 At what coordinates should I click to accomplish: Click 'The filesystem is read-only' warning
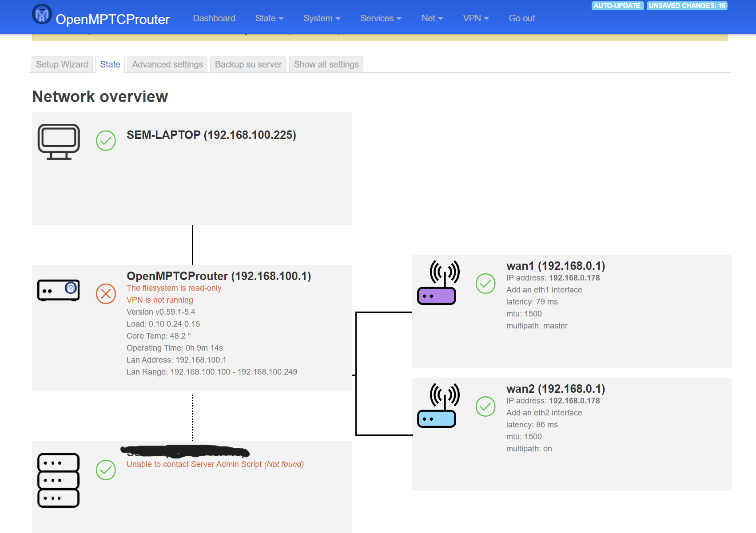pos(174,288)
